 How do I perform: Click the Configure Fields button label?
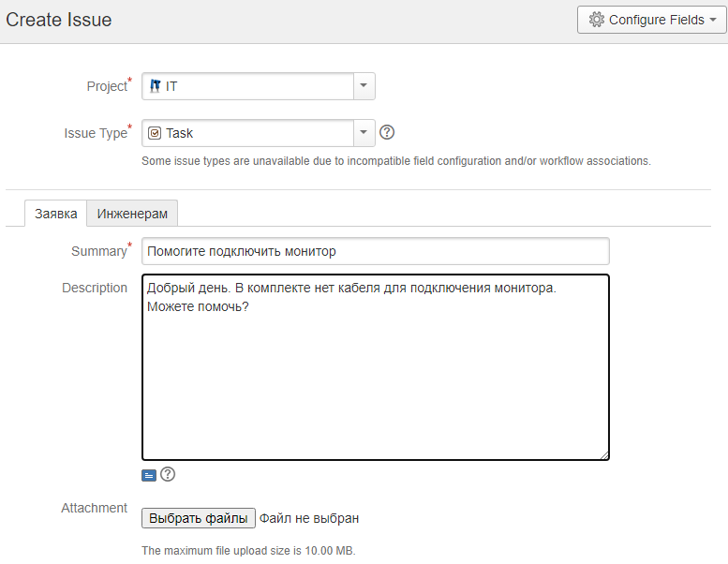[656, 20]
